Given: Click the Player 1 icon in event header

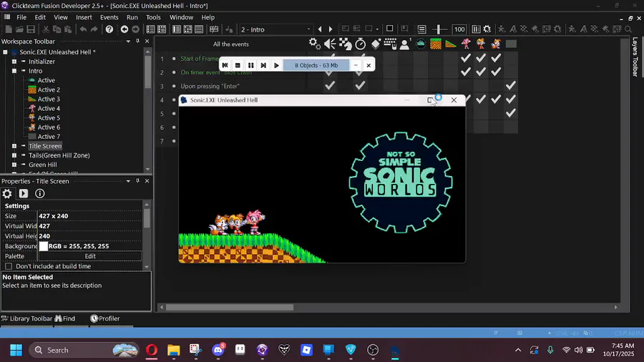Looking at the screenshot, I should (405, 44).
